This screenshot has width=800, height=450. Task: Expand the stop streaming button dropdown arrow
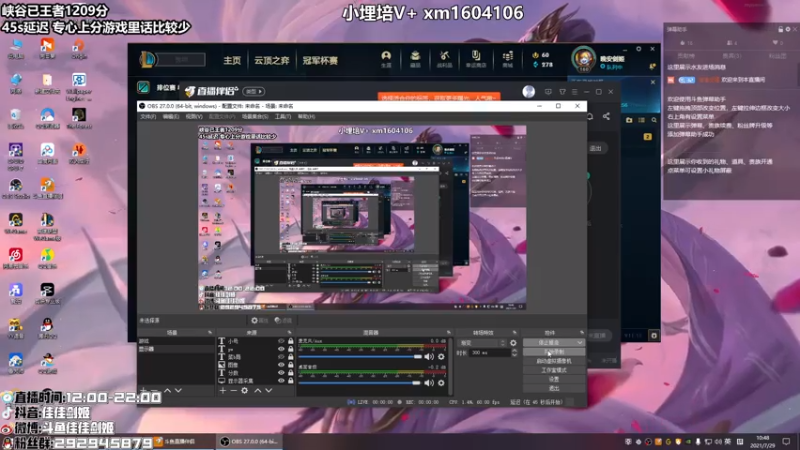pyautogui.click(x=580, y=342)
